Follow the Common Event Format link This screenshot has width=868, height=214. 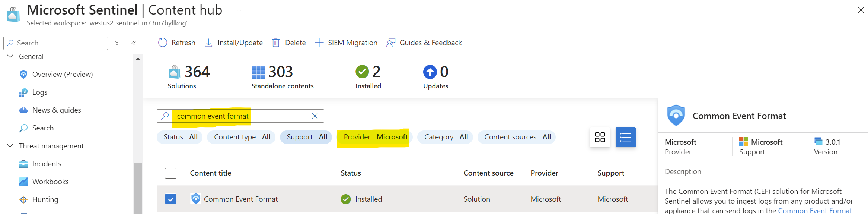click(814, 210)
